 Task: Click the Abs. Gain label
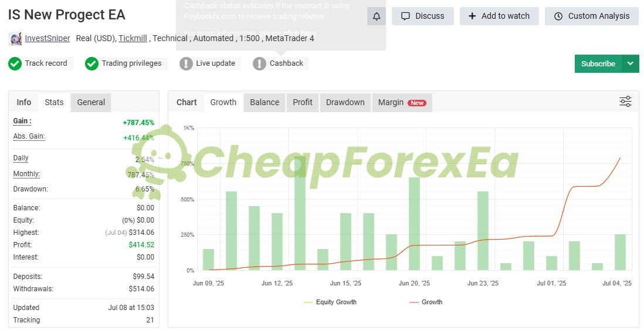pyautogui.click(x=29, y=136)
